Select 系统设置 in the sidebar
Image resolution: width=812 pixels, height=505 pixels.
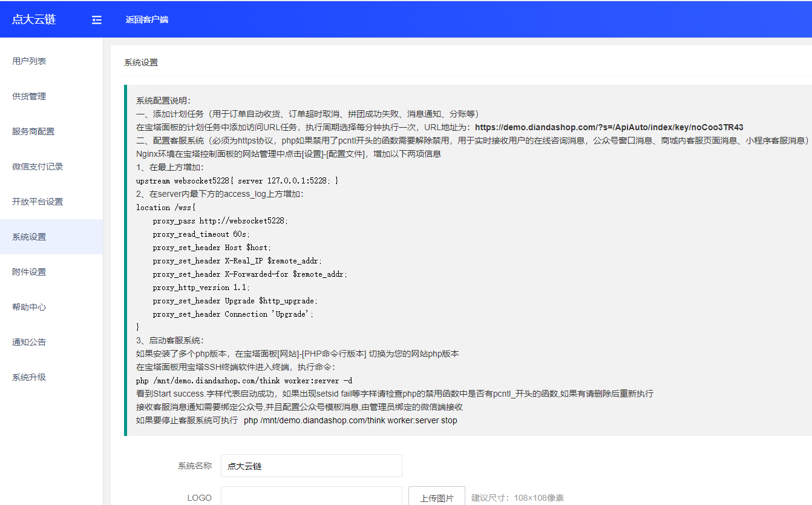(x=51, y=237)
